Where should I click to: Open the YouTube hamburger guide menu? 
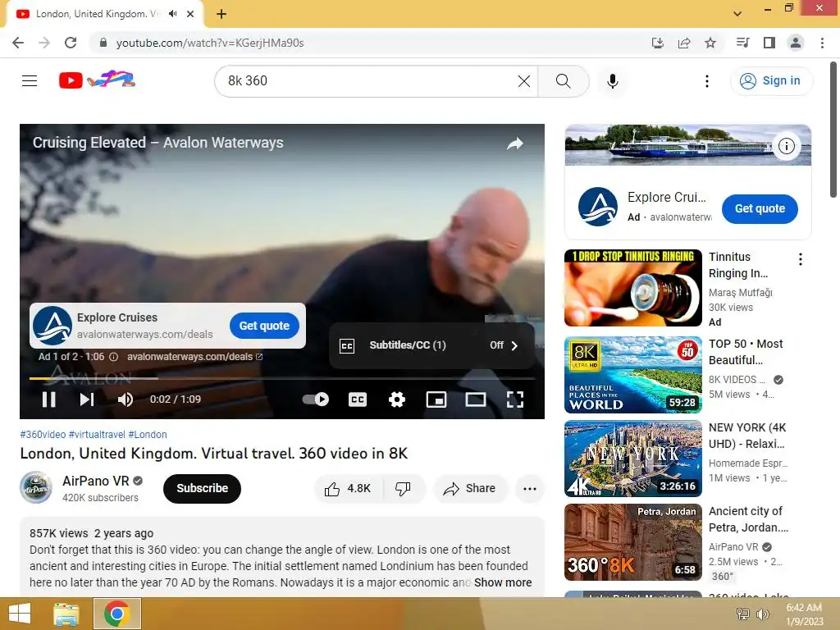click(x=30, y=81)
